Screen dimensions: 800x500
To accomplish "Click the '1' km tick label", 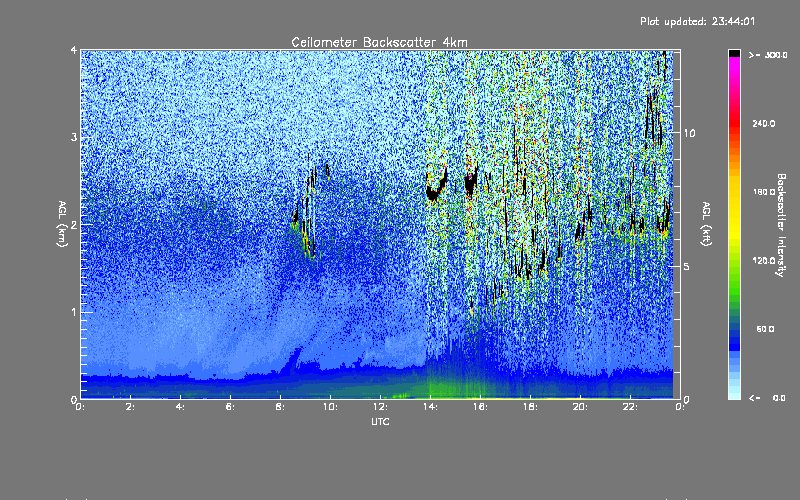I will [74, 312].
